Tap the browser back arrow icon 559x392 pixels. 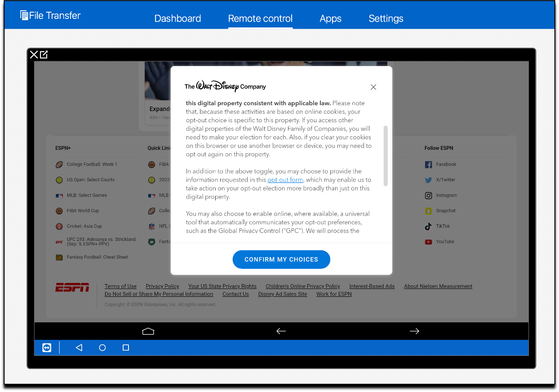(x=281, y=331)
